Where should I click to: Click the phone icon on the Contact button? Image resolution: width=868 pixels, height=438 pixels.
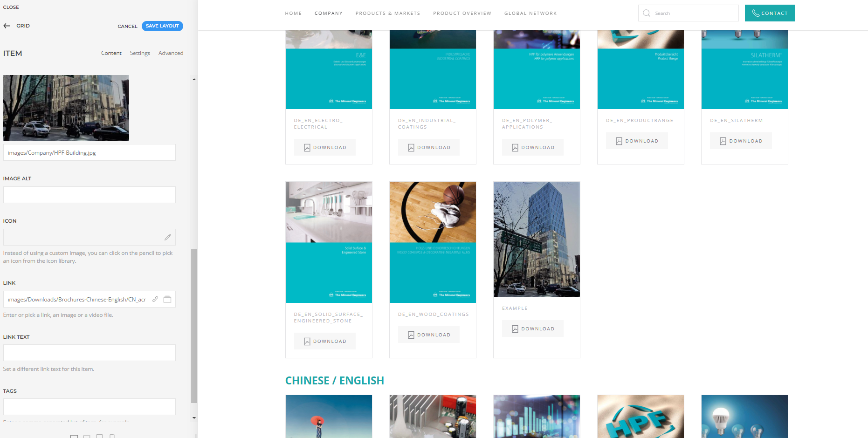755,13
